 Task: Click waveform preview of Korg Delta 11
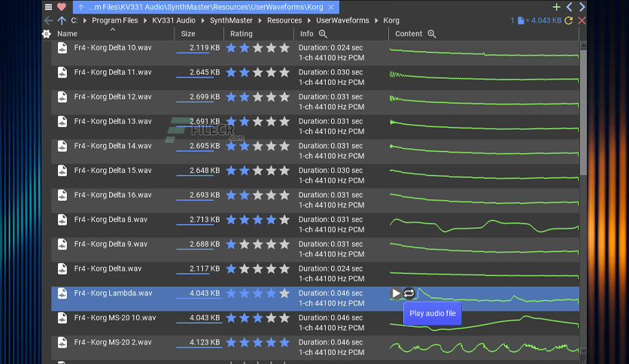[484, 77]
